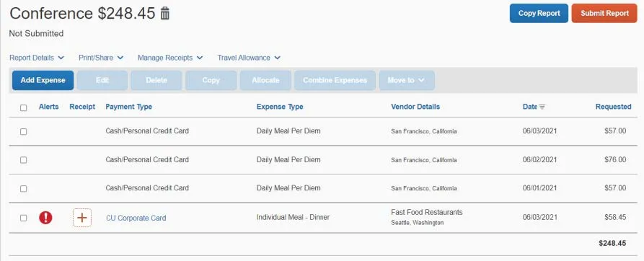Click San Francisco, California in 06/01/2021 row
This screenshot has width=644, height=261.
click(x=423, y=189)
